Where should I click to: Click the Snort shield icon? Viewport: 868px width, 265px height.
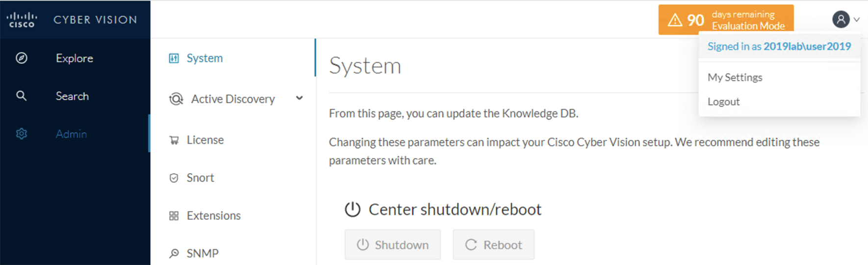(174, 178)
